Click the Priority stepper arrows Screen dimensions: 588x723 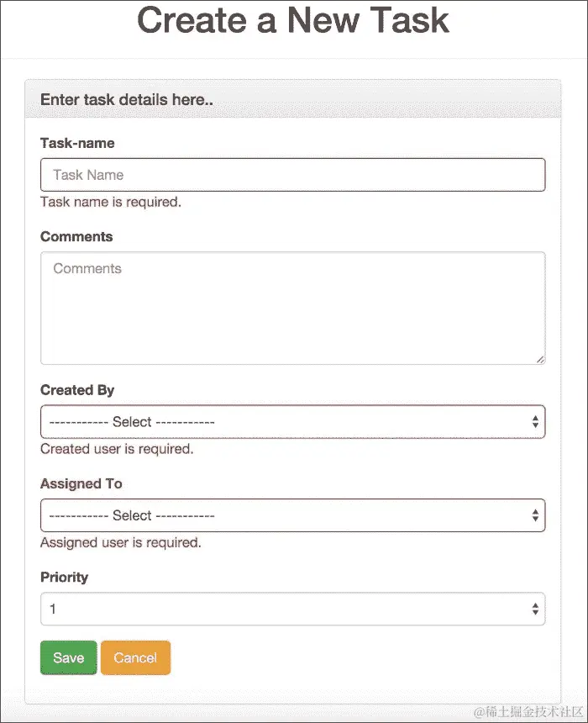(535, 609)
